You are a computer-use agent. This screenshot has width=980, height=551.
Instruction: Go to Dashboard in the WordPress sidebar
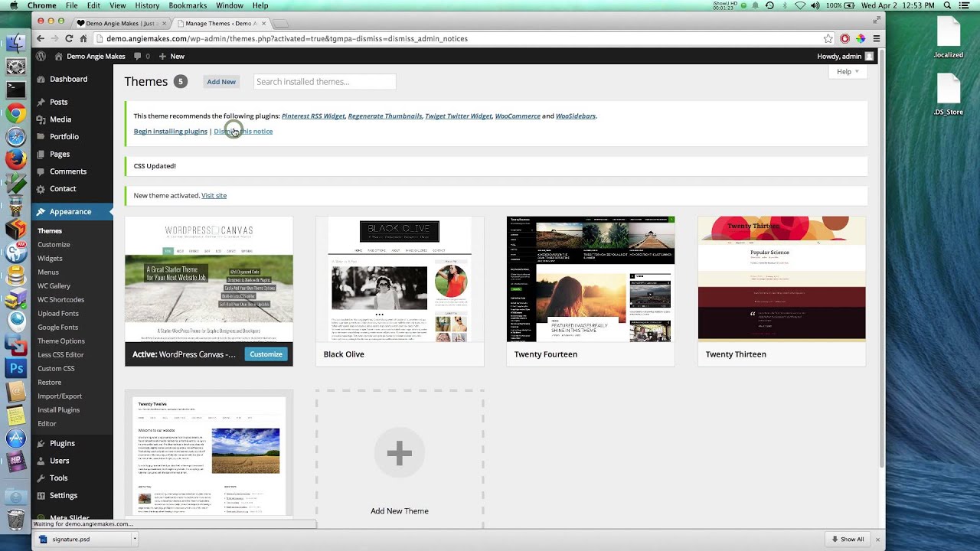[69, 79]
